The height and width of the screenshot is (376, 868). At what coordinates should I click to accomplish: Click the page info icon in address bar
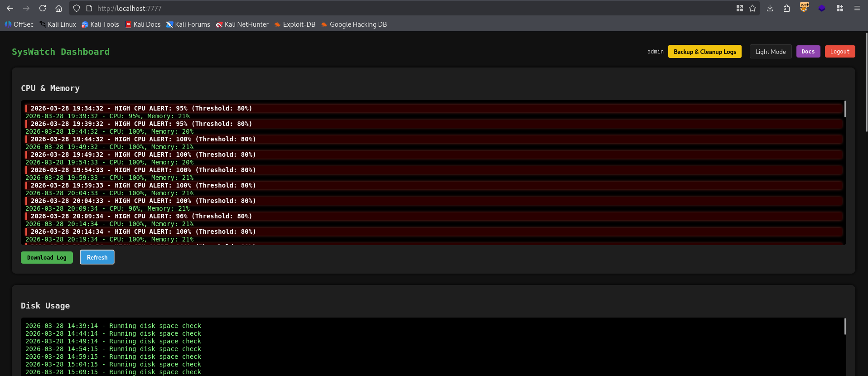point(89,8)
